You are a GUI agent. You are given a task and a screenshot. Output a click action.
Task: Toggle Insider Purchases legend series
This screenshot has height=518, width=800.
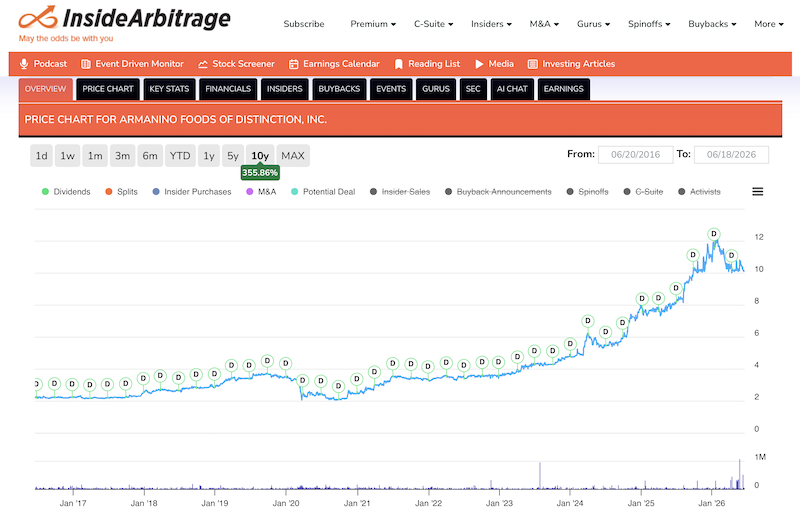[x=192, y=192]
